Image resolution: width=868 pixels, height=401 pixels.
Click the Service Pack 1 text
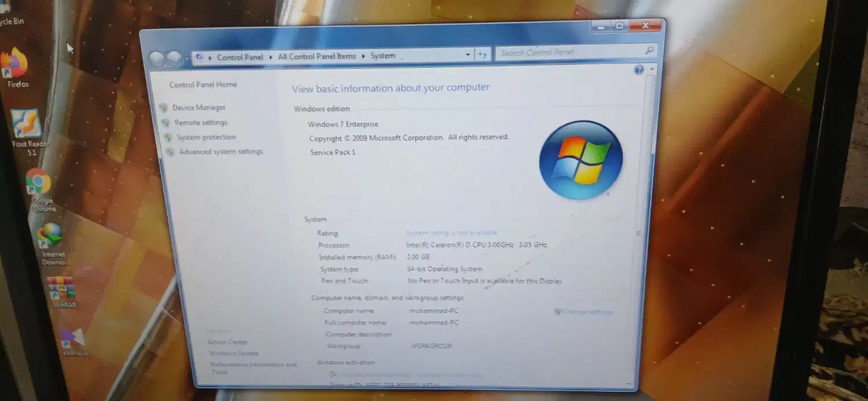click(x=333, y=152)
